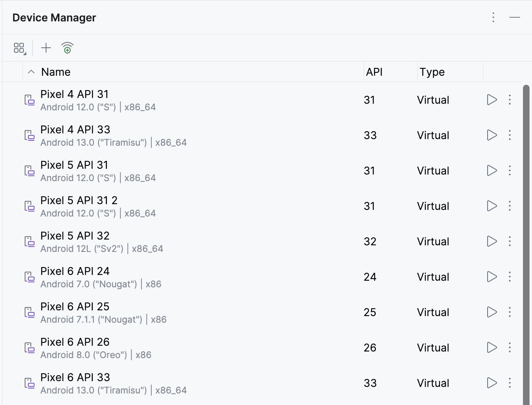The image size is (532, 405).
Task: Launch the Pixel 4 API 33 emulator
Action: [492, 135]
